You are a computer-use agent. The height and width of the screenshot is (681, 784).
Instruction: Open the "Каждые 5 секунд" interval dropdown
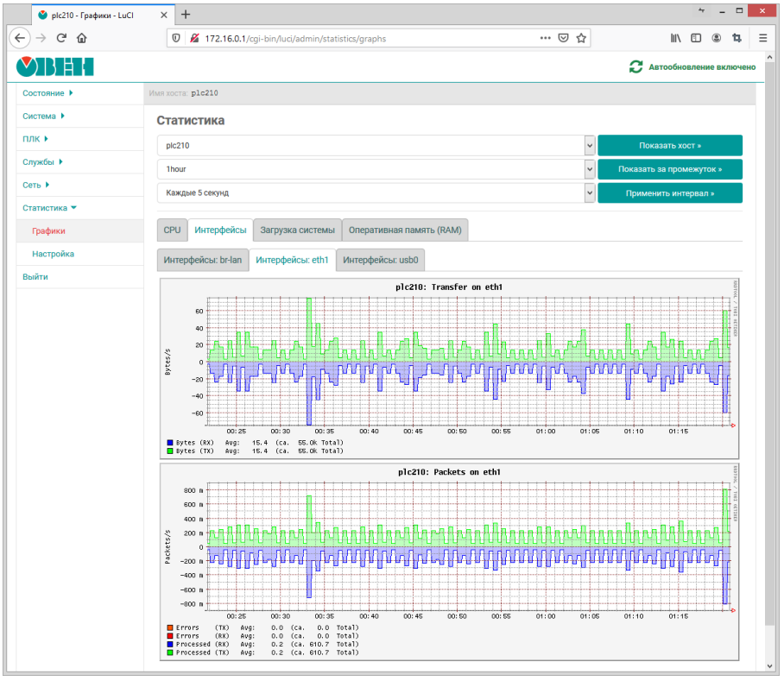(376, 192)
